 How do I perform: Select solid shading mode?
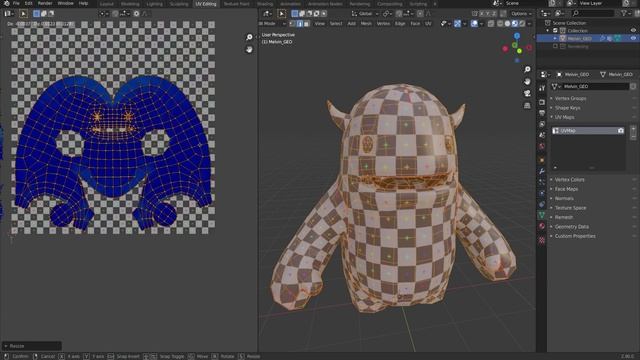(x=507, y=24)
